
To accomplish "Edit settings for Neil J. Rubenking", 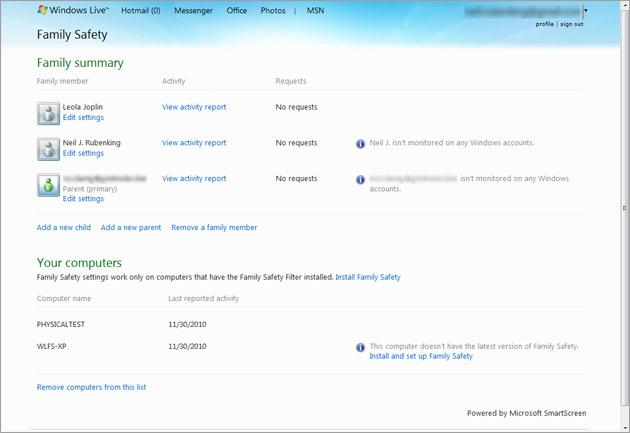I will coord(83,153).
